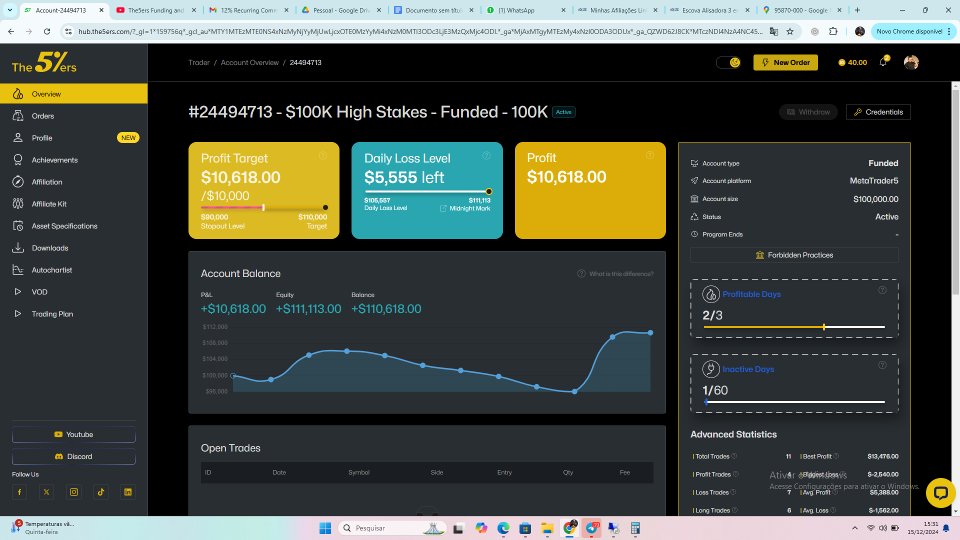Click the Inactive Days clock icon

[x=711, y=369]
